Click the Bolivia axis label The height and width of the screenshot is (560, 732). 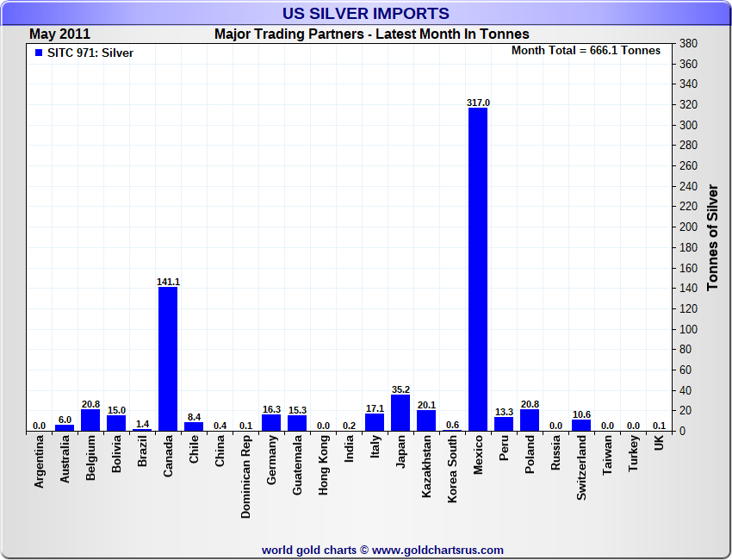(x=116, y=453)
